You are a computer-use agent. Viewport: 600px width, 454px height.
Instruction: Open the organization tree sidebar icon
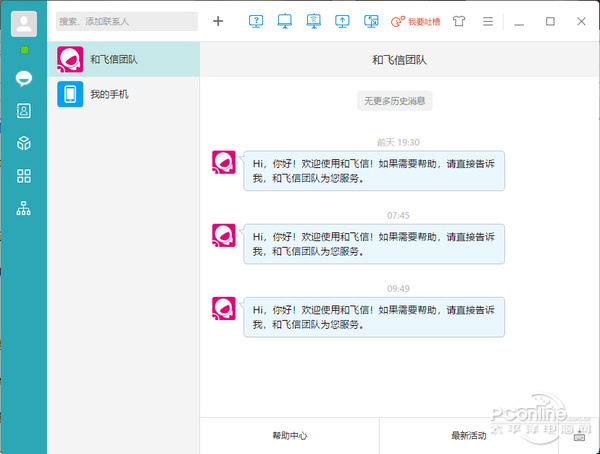point(24,209)
